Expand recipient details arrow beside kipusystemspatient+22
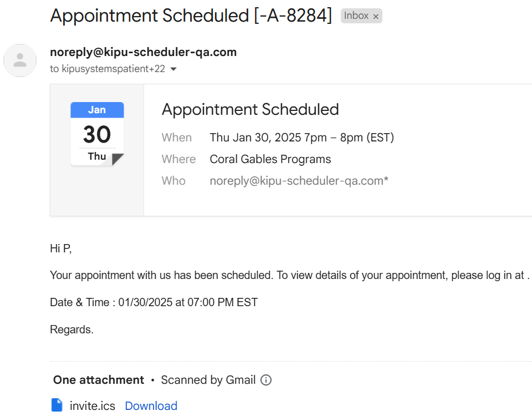This screenshot has height=416, width=532. pos(173,69)
